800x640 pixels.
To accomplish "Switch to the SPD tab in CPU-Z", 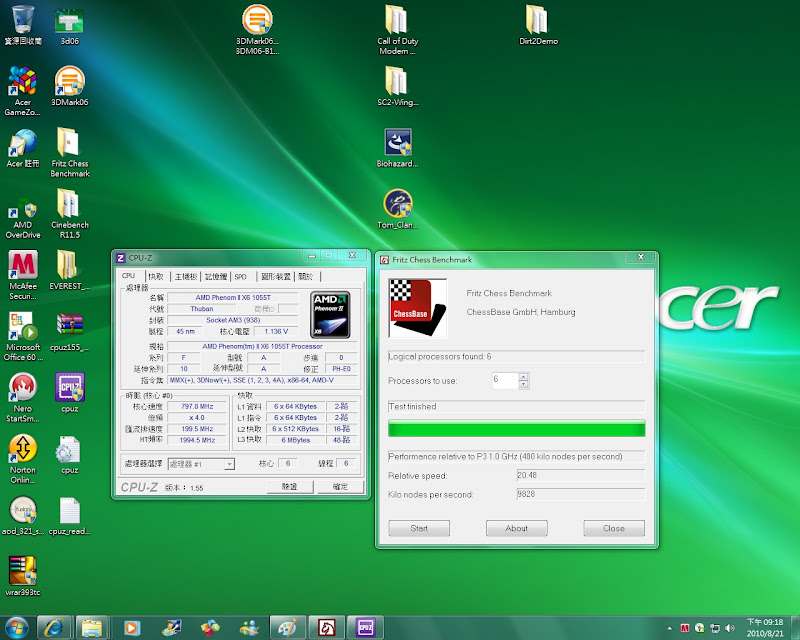I will point(241,277).
